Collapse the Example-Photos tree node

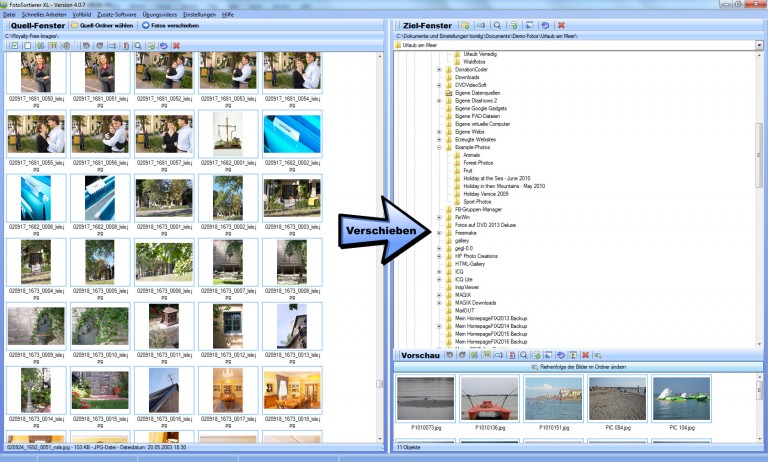439,147
